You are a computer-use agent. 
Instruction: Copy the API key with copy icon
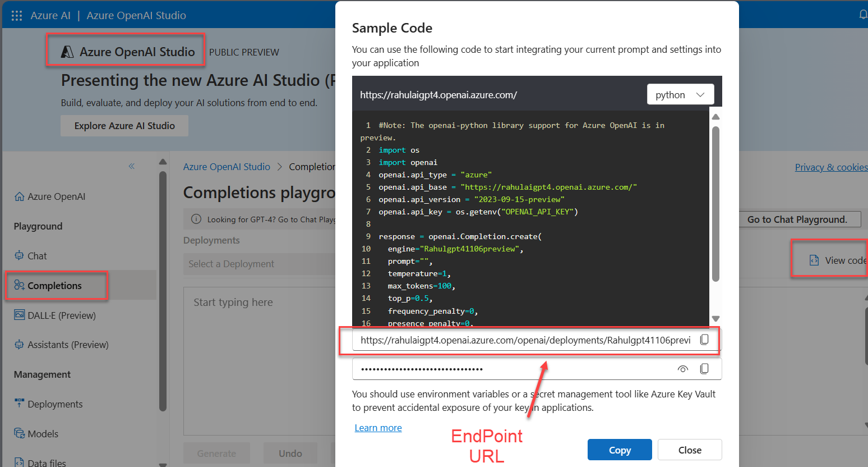(704, 369)
